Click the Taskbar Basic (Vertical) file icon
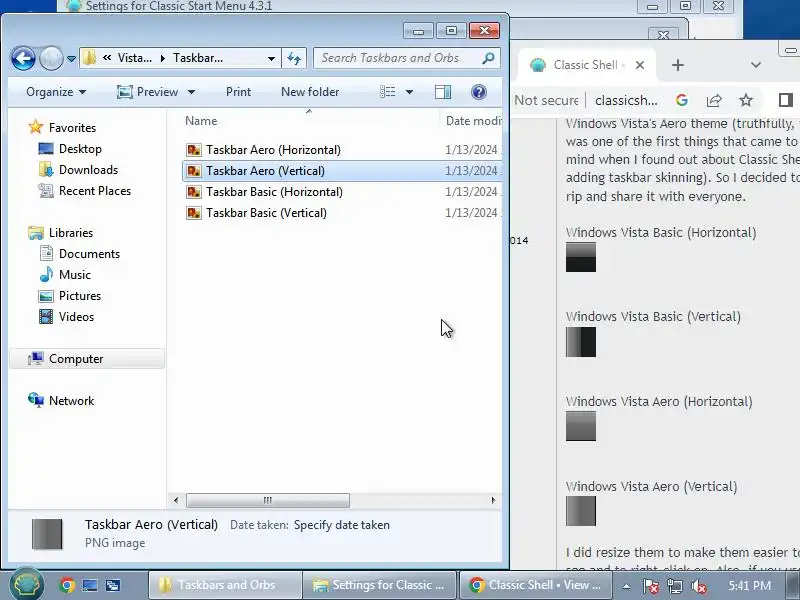 click(x=194, y=213)
